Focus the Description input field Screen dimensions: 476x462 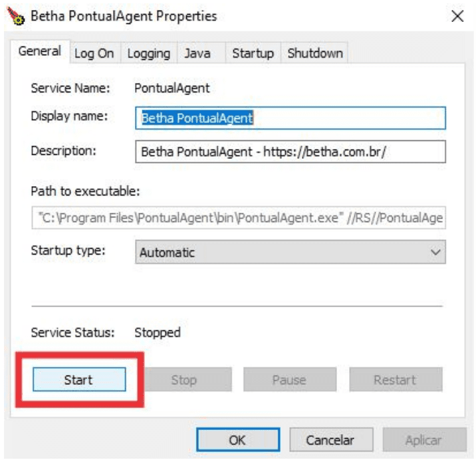[x=290, y=152]
